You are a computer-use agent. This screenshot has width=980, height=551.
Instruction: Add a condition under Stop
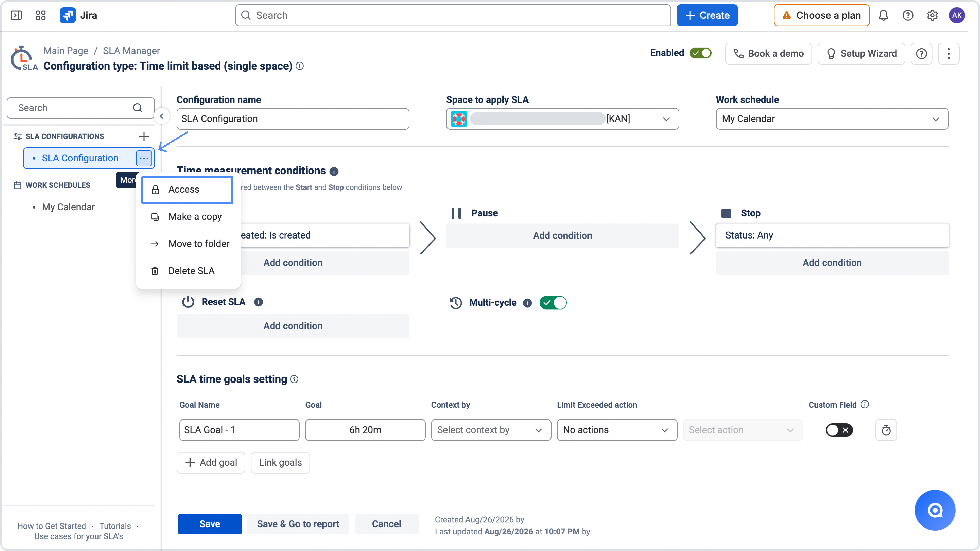click(x=832, y=263)
